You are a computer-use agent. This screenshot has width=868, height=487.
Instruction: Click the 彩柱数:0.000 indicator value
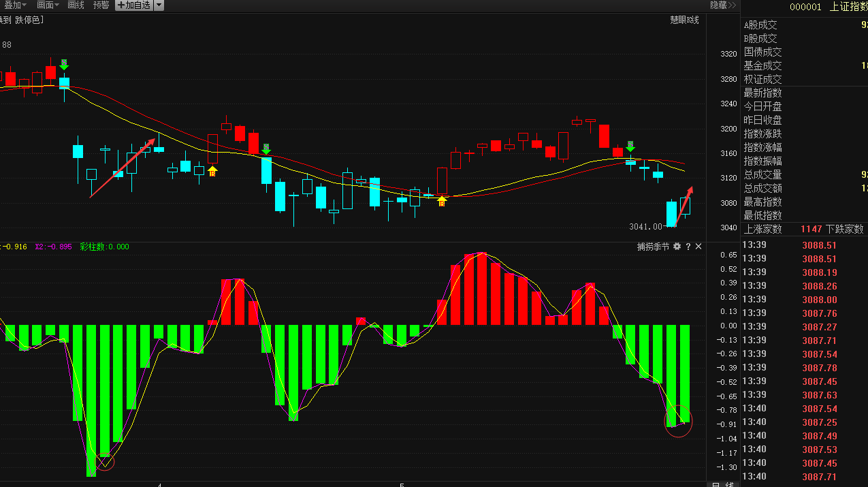pyautogui.click(x=104, y=247)
